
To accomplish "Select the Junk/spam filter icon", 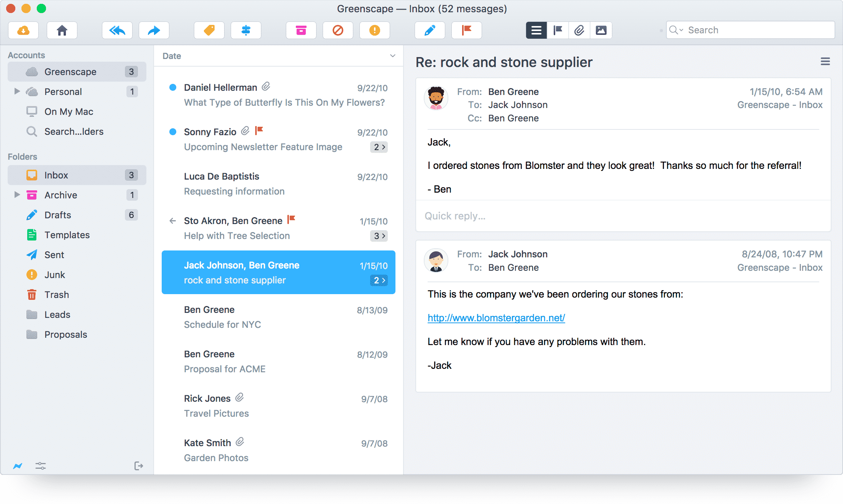I will coord(374,31).
